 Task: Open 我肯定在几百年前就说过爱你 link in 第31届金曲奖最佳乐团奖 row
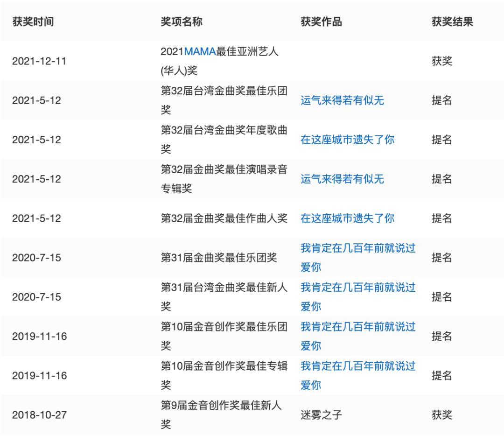358,258
